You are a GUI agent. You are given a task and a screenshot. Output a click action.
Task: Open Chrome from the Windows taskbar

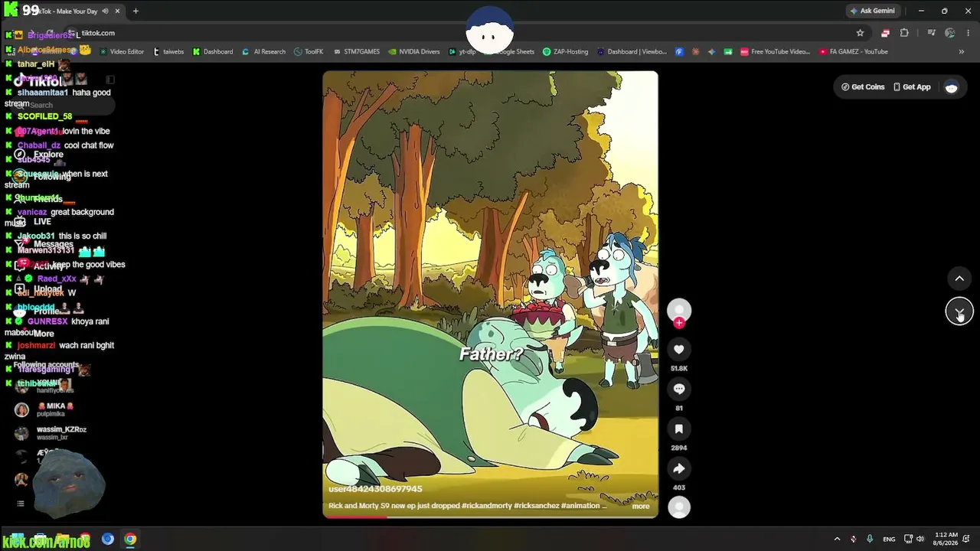[x=130, y=539]
